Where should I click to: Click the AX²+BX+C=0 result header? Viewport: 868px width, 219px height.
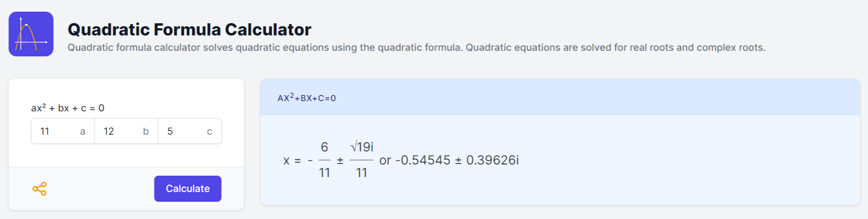coord(307,98)
